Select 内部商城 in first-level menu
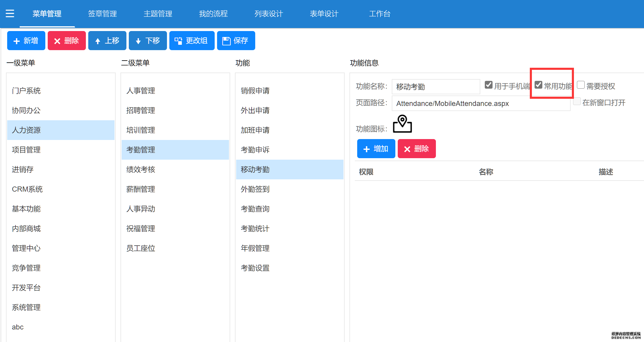The image size is (644, 342). [61, 229]
